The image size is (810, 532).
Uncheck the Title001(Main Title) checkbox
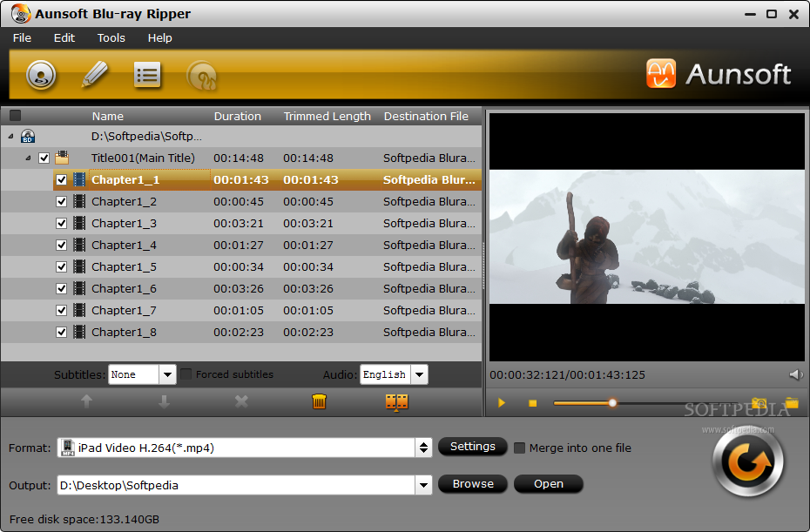click(x=44, y=158)
